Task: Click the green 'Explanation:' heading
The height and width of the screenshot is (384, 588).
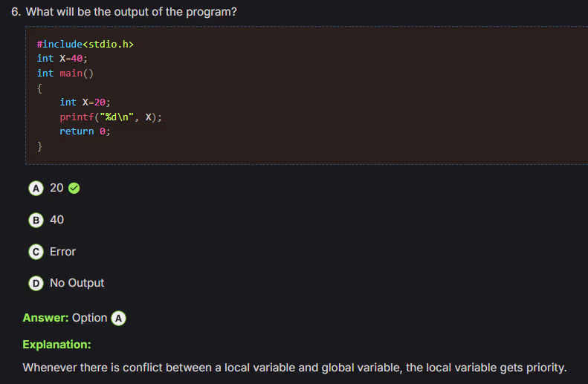Action: [56, 345]
